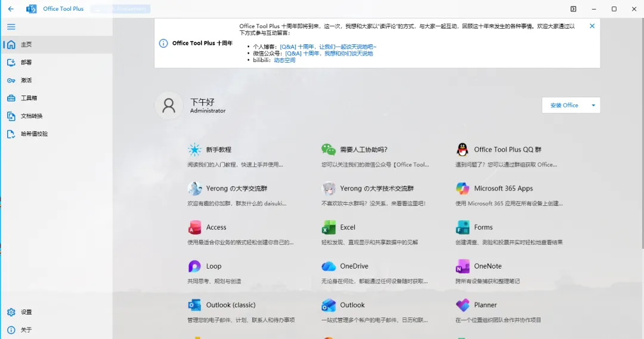This screenshot has height=339, width=644.
Task: Open 哈希值校验 hash check page
Action: tap(57, 134)
